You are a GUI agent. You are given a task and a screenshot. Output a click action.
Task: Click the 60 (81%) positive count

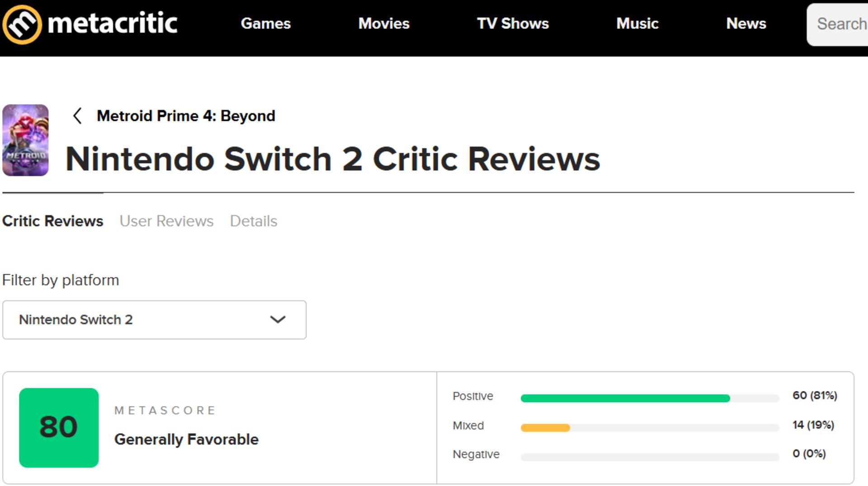point(814,395)
